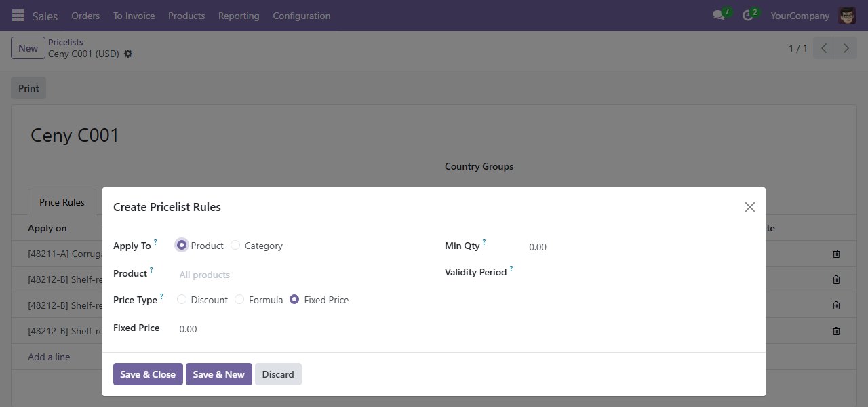
Task: Open the apps grid menu icon
Action: coord(18,15)
